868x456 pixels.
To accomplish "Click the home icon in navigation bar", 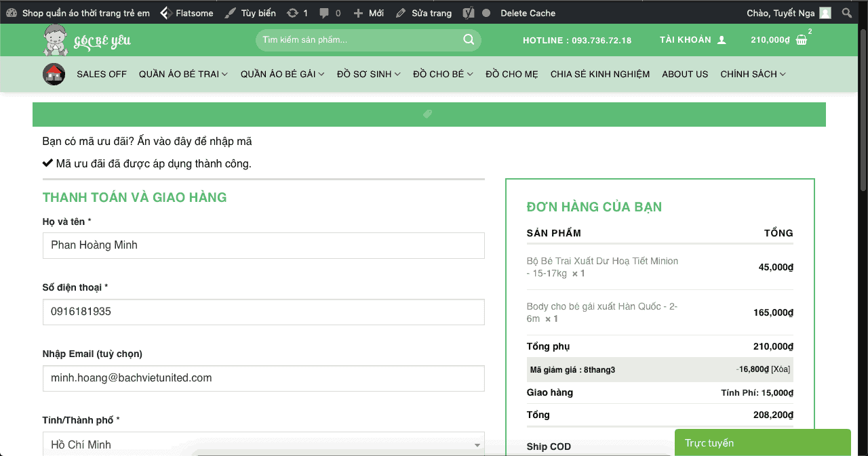I will pyautogui.click(x=54, y=75).
